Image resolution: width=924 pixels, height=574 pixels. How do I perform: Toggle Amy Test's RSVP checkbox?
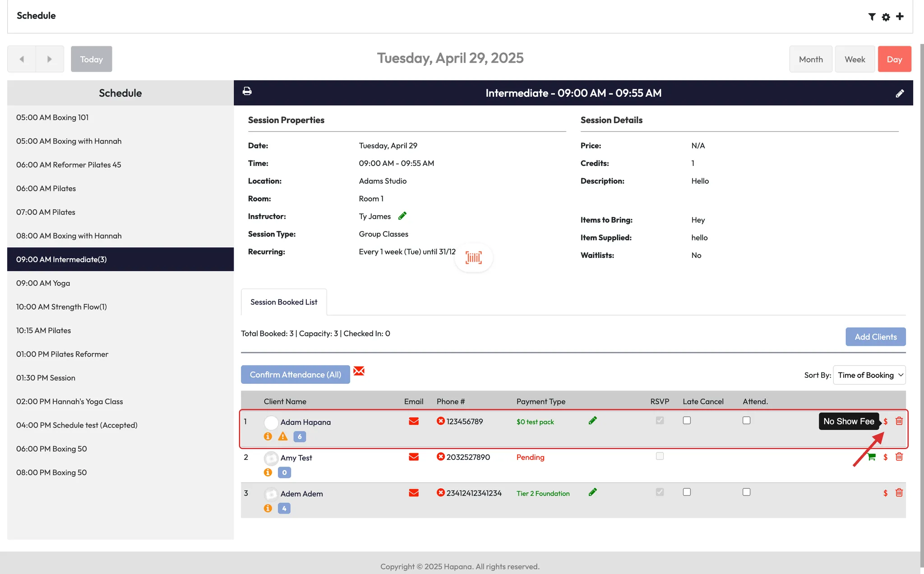[x=660, y=456]
